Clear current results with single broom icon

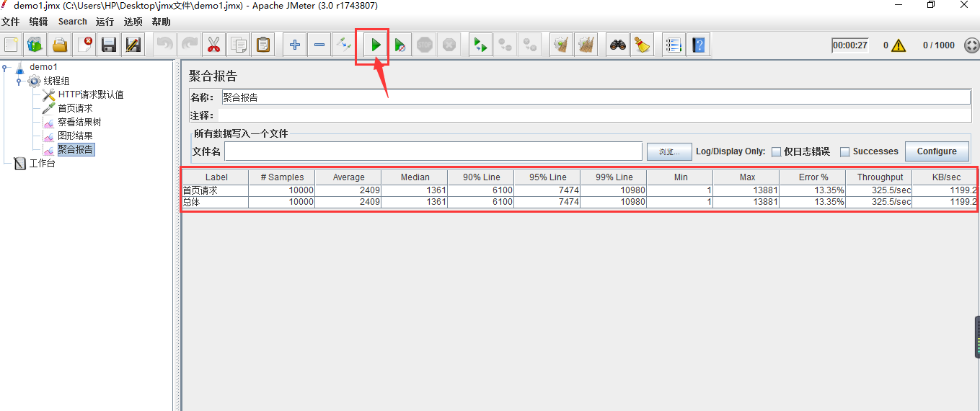[562, 45]
